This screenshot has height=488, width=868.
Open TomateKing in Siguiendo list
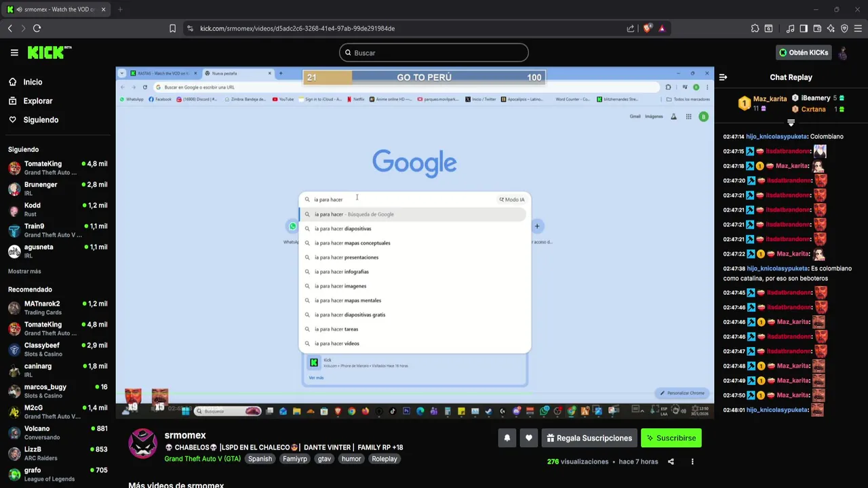point(57,168)
